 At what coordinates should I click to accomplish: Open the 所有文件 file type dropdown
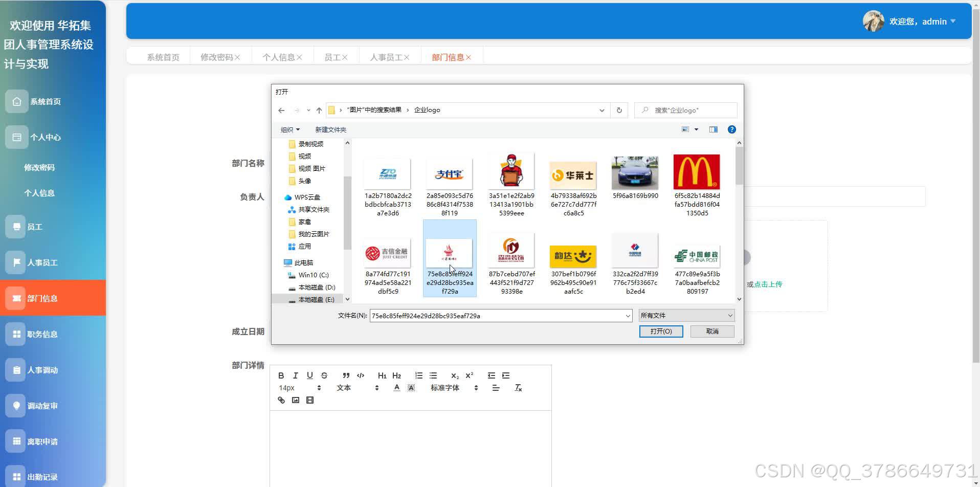coord(685,315)
